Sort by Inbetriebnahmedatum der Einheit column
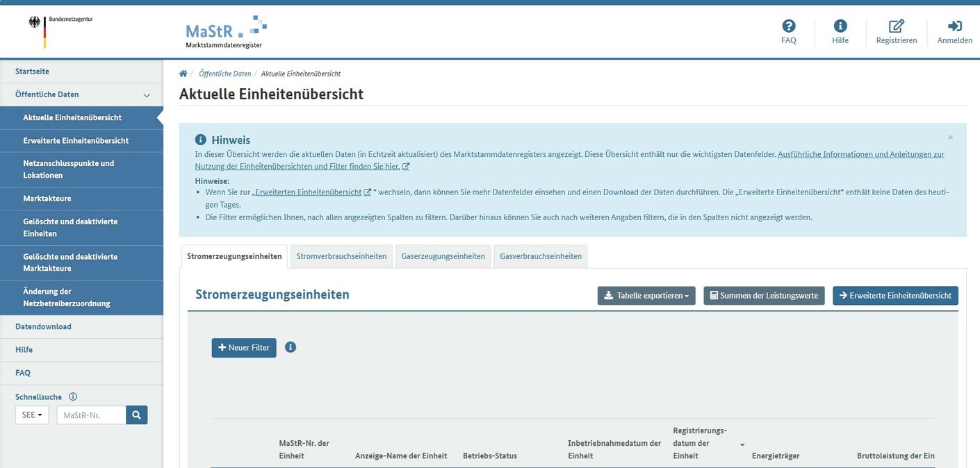This screenshot has width=980, height=468. point(614,449)
